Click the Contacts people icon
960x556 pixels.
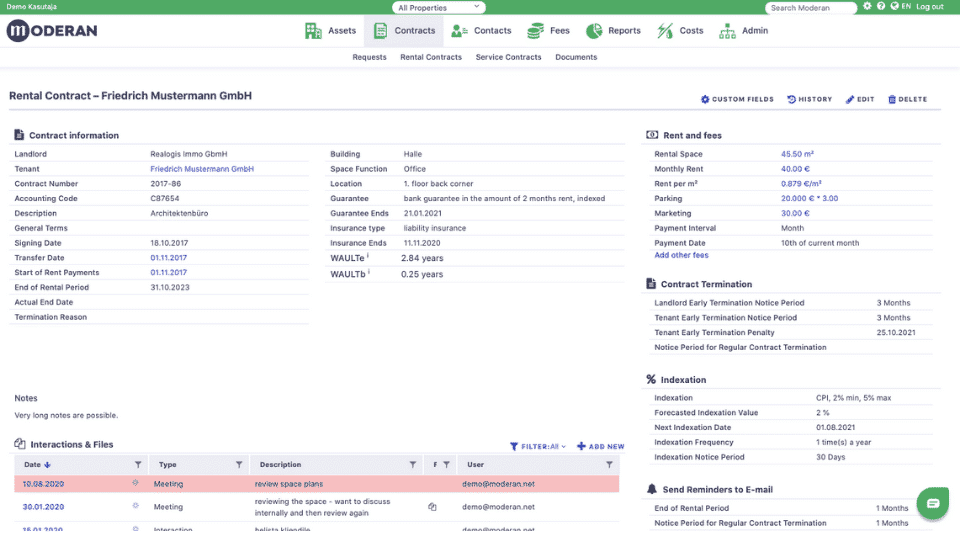click(x=459, y=31)
